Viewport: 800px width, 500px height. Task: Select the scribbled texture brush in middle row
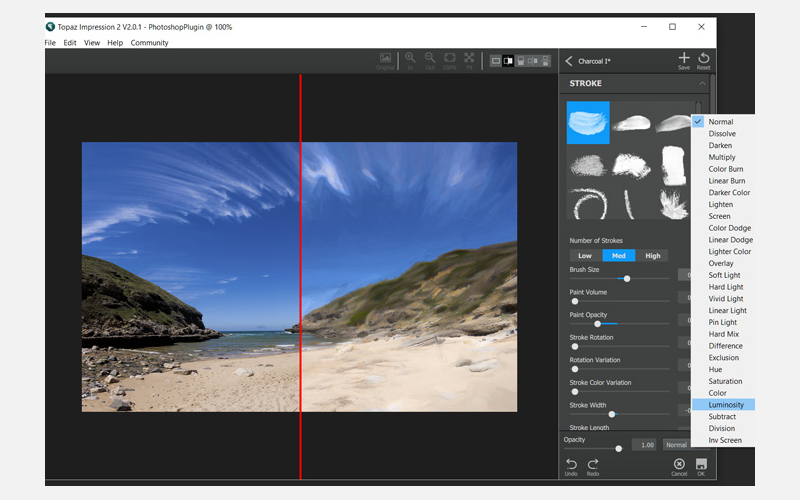coord(588,166)
